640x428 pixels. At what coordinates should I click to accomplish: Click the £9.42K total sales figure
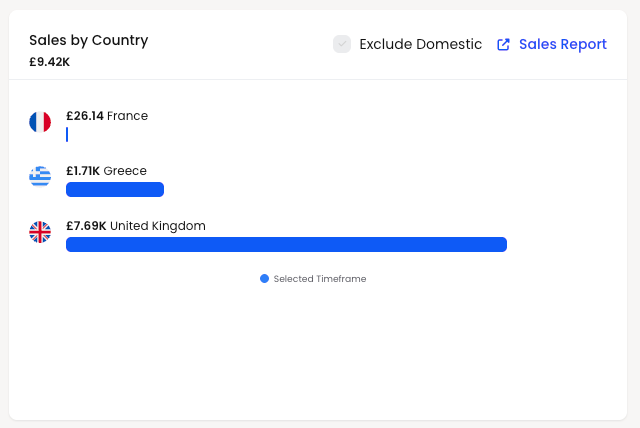49,62
